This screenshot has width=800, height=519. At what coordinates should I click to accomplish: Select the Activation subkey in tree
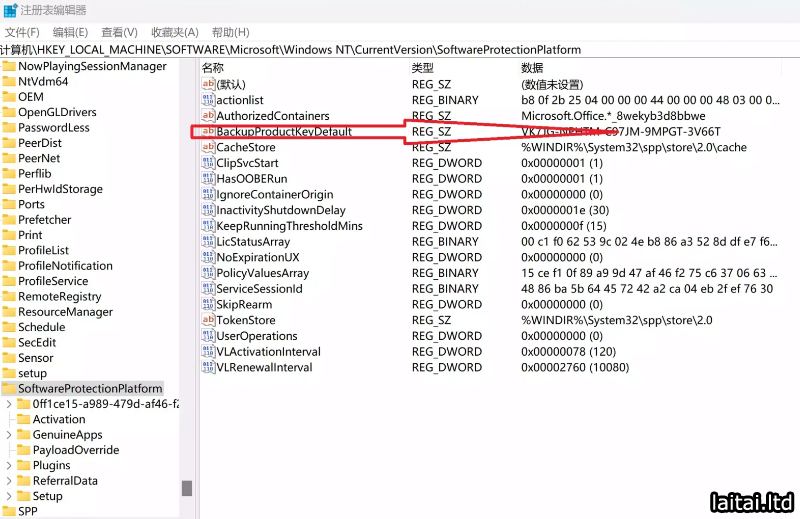pos(59,419)
